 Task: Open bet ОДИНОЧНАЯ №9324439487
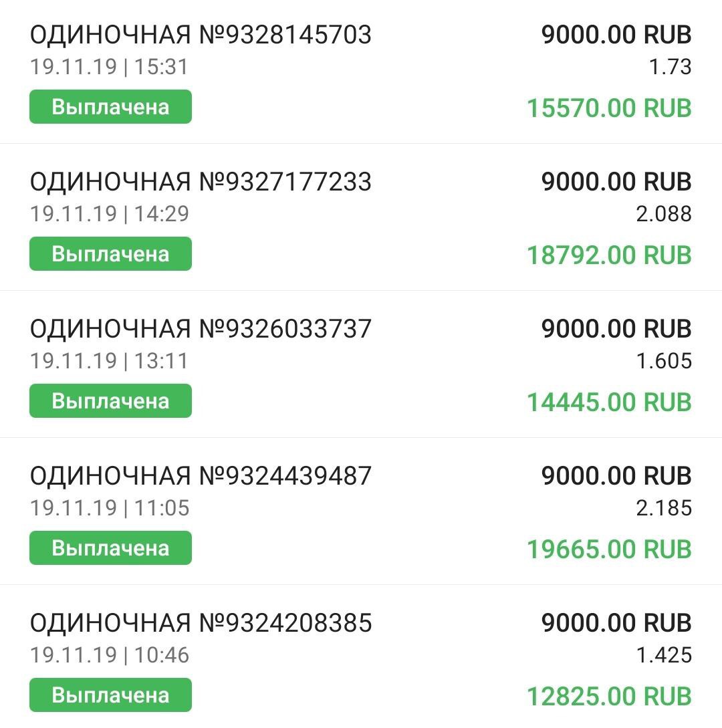201,476
